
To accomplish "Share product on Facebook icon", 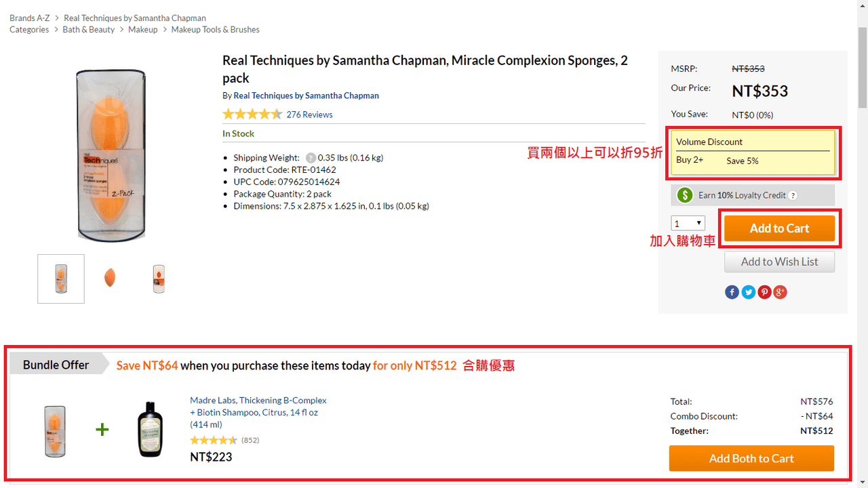I will point(732,292).
